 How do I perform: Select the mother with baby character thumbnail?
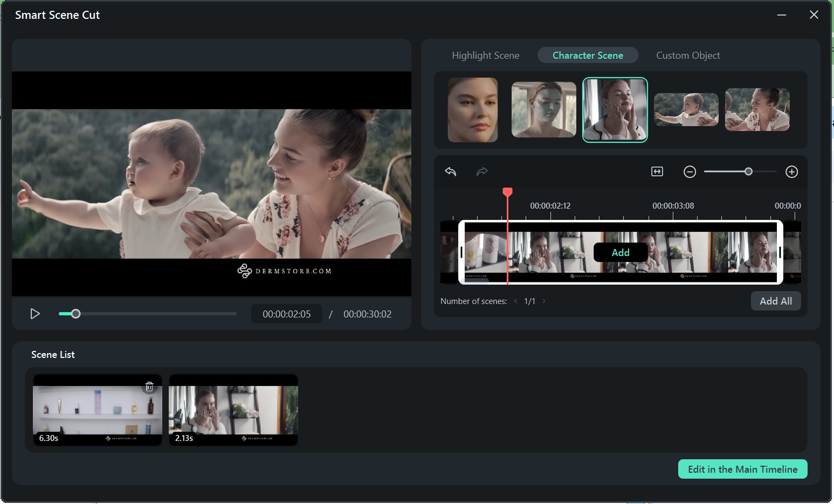point(757,109)
